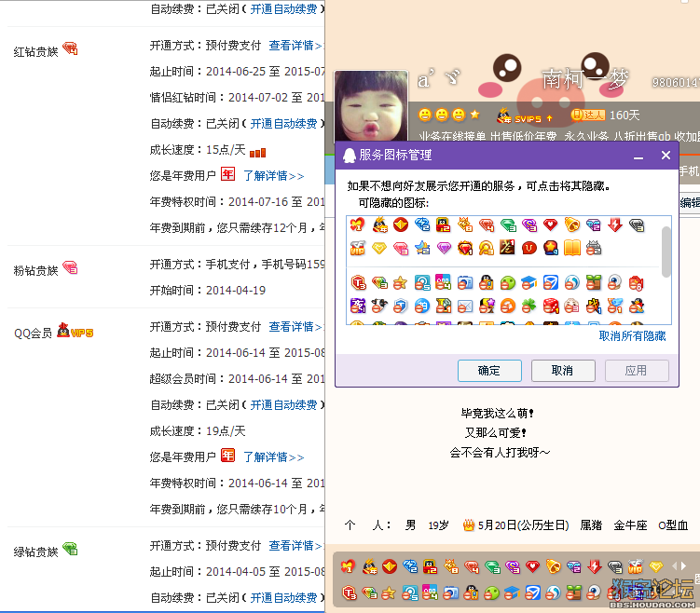This screenshot has width=700, height=613.
Task: Hide the red diamond level 4 icon in dialog
Action: tap(487, 225)
